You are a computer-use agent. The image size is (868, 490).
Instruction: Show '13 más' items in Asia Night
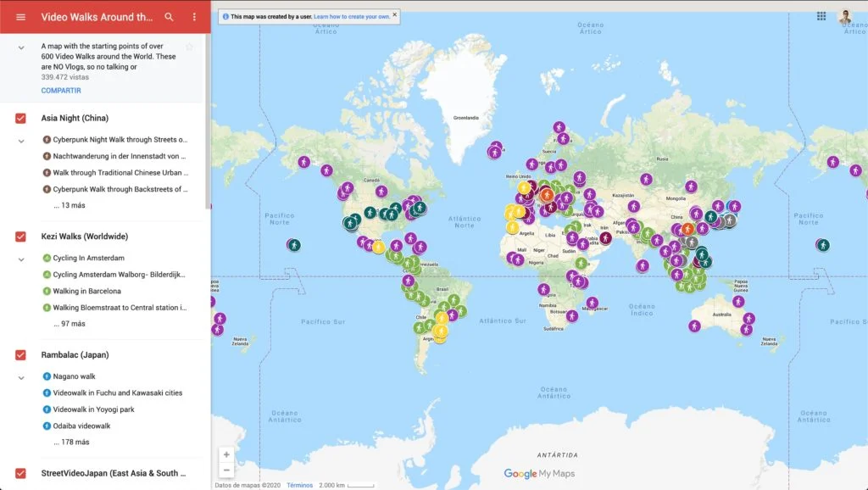(x=70, y=205)
